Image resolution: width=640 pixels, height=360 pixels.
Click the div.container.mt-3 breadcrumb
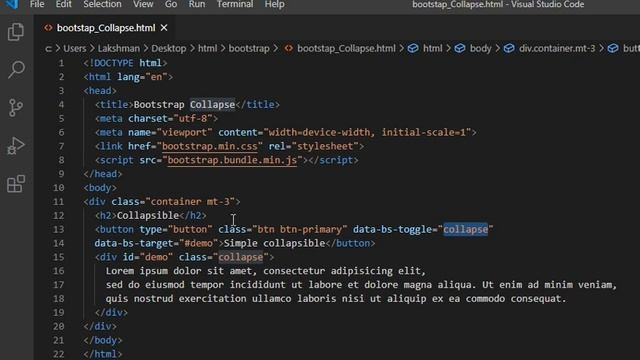(557, 49)
